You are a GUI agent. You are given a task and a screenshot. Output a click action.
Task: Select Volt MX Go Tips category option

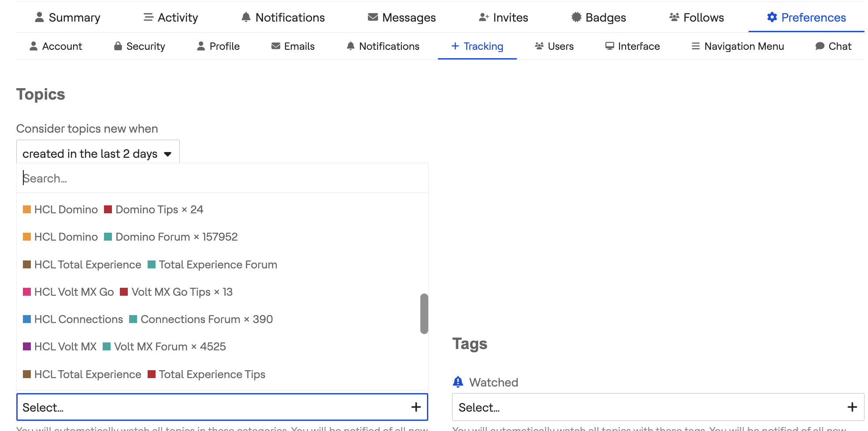(x=223, y=292)
